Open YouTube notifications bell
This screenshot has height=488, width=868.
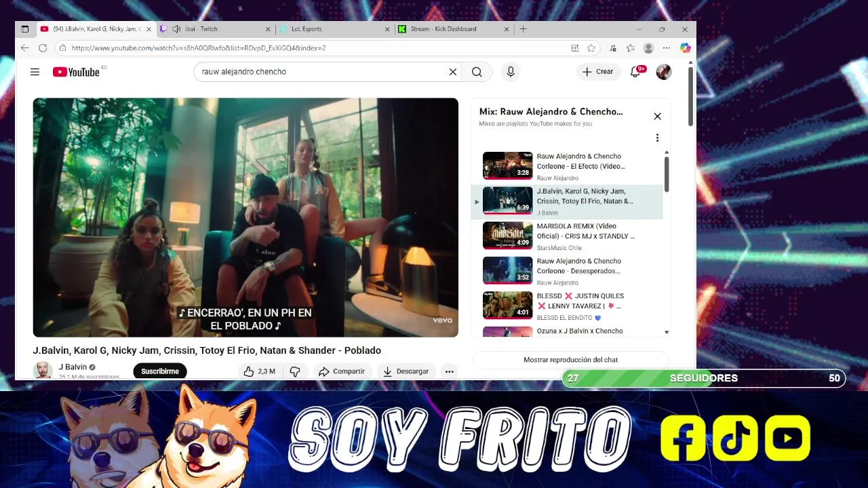click(635, 72)
